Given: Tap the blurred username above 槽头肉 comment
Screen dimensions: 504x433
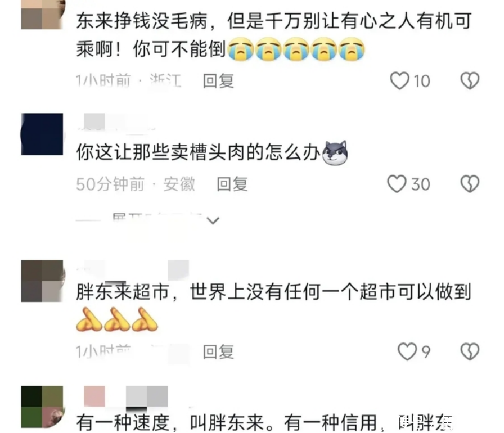Looking at the screenshot, I should pyautogui.click(x=116, y=122).
